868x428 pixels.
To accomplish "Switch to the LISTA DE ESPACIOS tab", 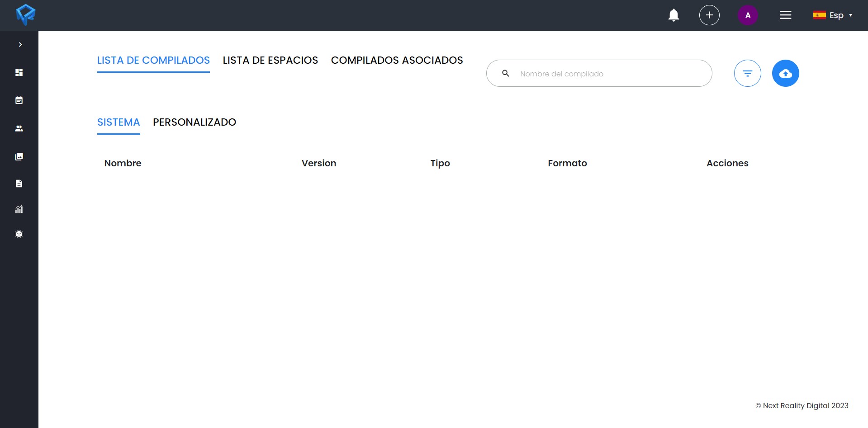I will [270, 60].
